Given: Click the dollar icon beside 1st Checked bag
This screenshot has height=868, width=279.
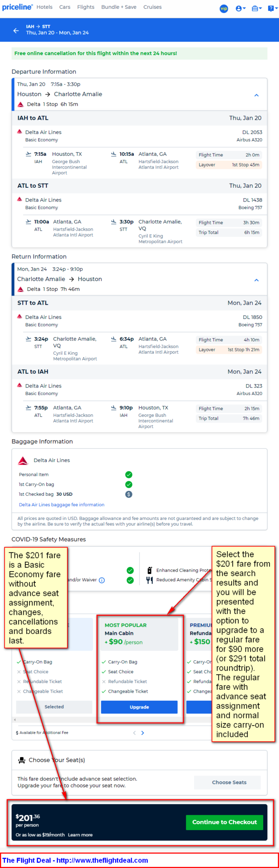Looking at the screenshot, I should pyautogui.click(x=129, y=494).
